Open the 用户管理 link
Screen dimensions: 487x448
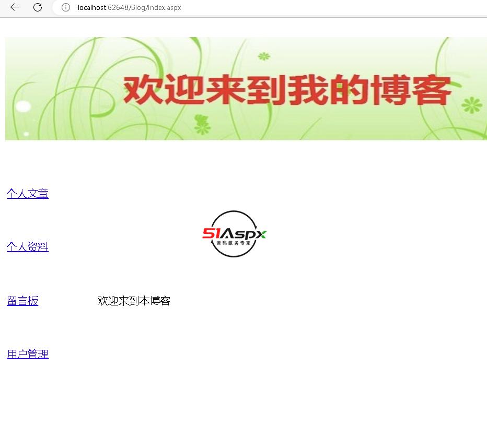point(28,354)
